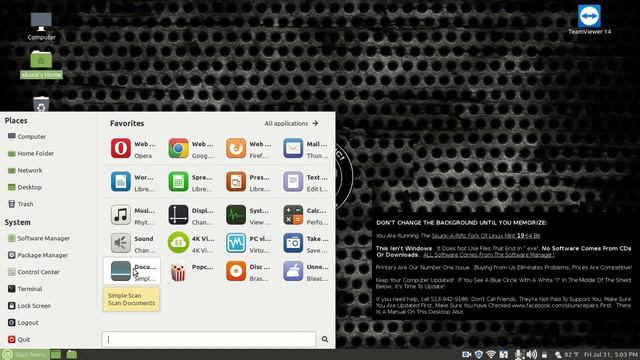This screenshot has width=640, height=360.
Task: Open Brasero Disc burner
Action: 248,272
